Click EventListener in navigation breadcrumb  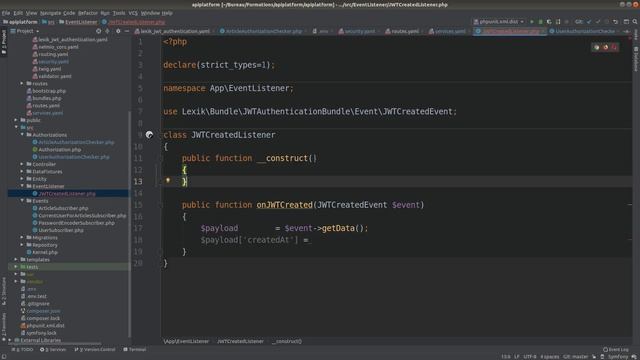(78, 22)
